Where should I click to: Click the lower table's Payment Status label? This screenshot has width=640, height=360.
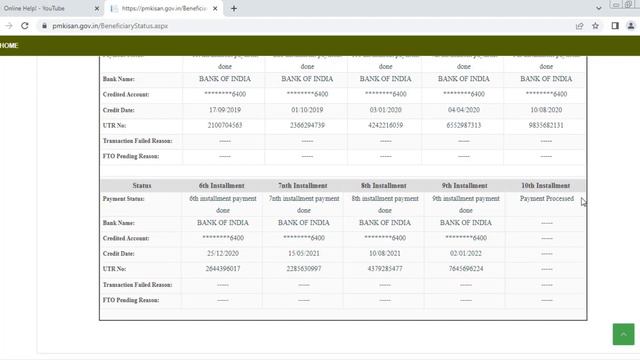124,199
